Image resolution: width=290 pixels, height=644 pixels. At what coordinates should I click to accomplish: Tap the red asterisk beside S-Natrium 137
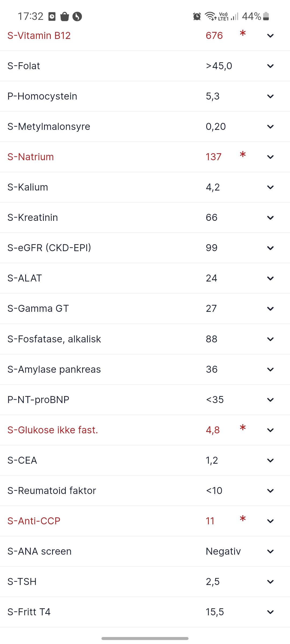tap(243, 155)
